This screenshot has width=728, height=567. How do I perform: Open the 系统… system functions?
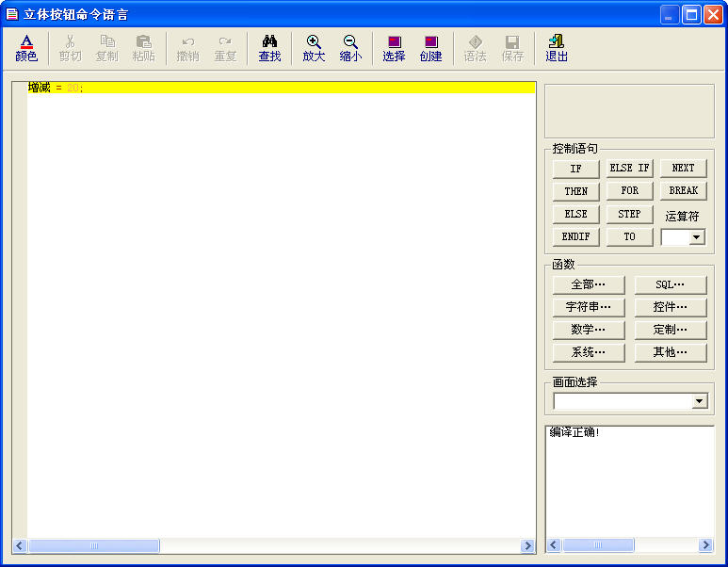(x=589, y=353)
